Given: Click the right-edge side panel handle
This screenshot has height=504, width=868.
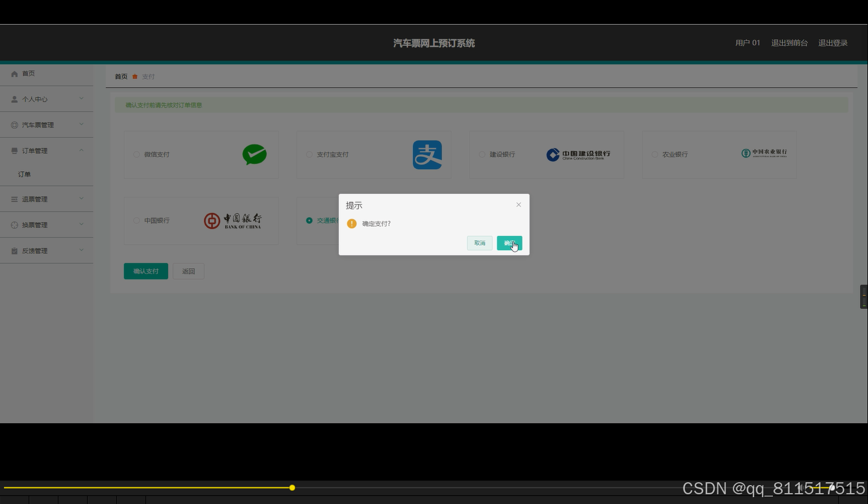Looking at the screenshot, I should 864,297.
